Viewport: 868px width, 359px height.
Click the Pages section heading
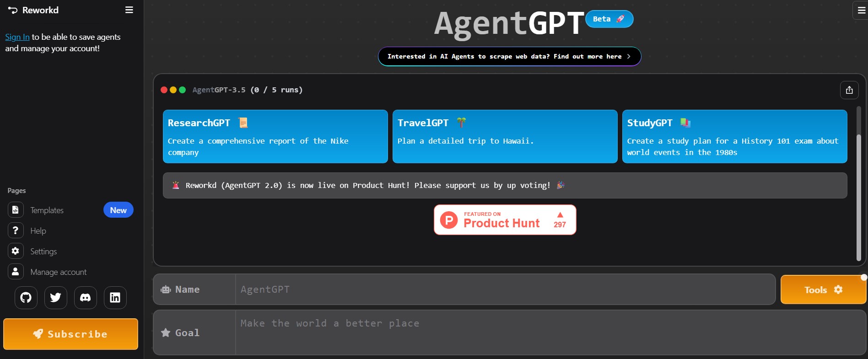point(16,191)
